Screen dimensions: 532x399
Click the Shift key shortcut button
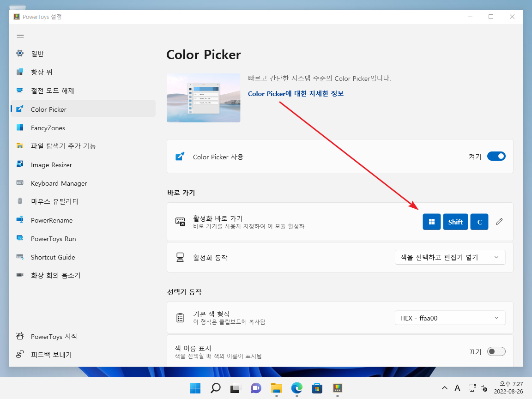(x=455, y=222)
